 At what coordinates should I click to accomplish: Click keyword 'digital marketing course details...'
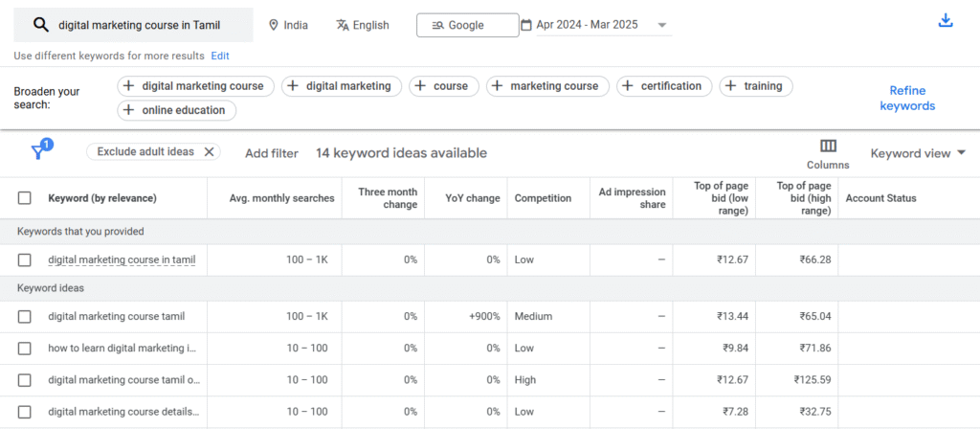pos(123,412)
